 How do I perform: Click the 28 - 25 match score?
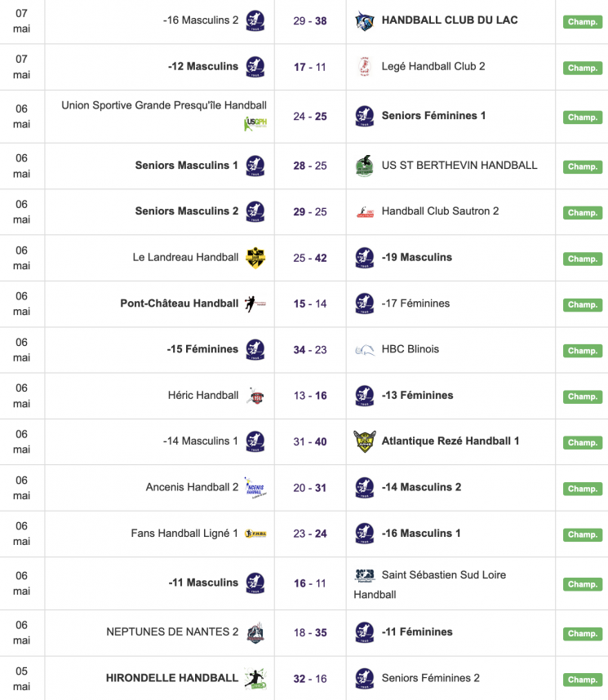click(x=310, y=166)
